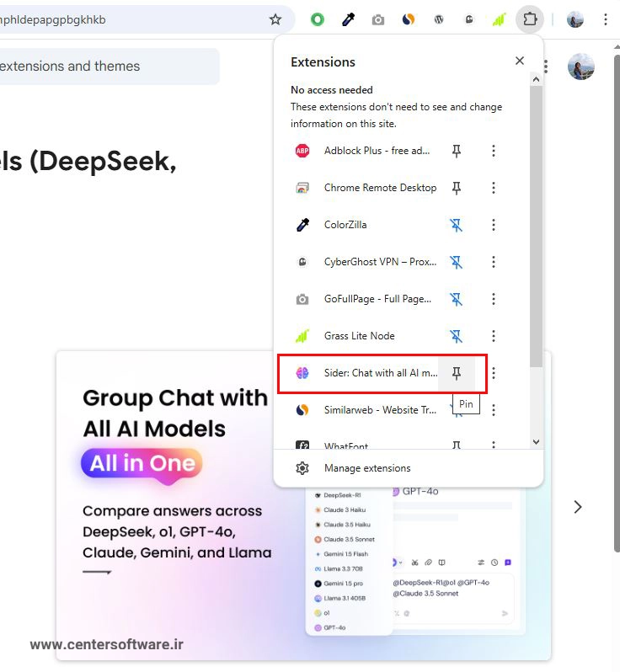Click the Grass Lite Node entry

(x=364, y=336)
